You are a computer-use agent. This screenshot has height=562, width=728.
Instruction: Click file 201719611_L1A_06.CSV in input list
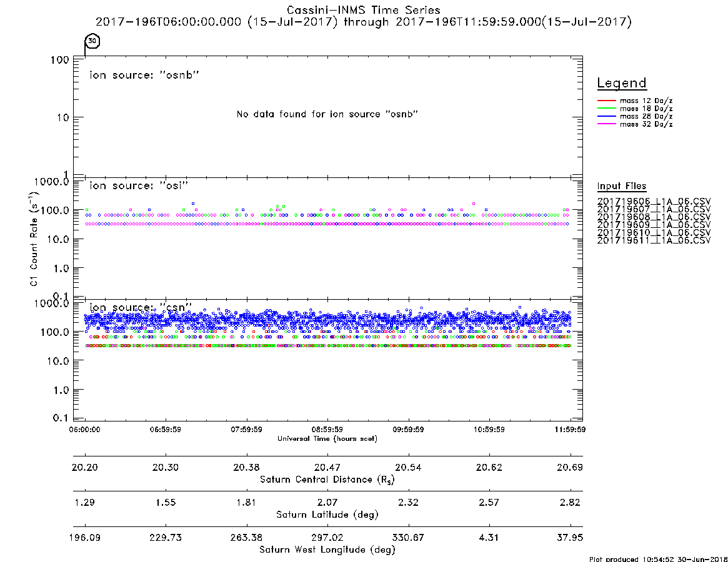(x=654, y=240)
